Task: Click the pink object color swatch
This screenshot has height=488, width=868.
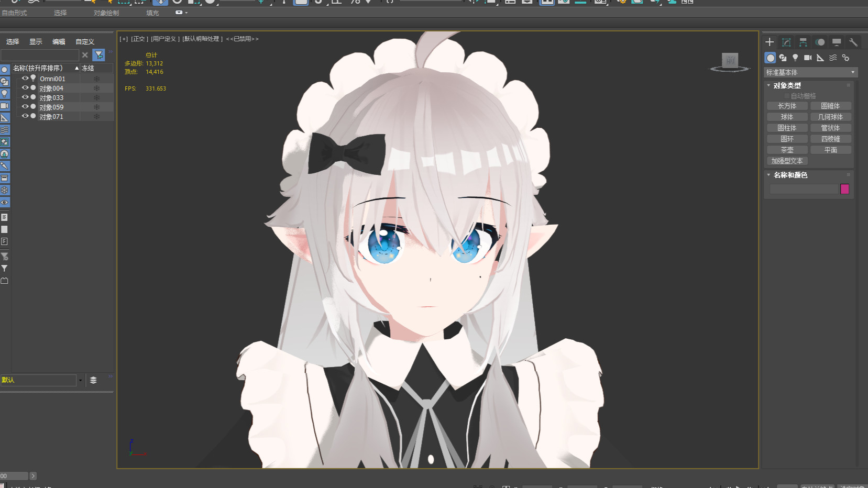Action: point(844,189)
